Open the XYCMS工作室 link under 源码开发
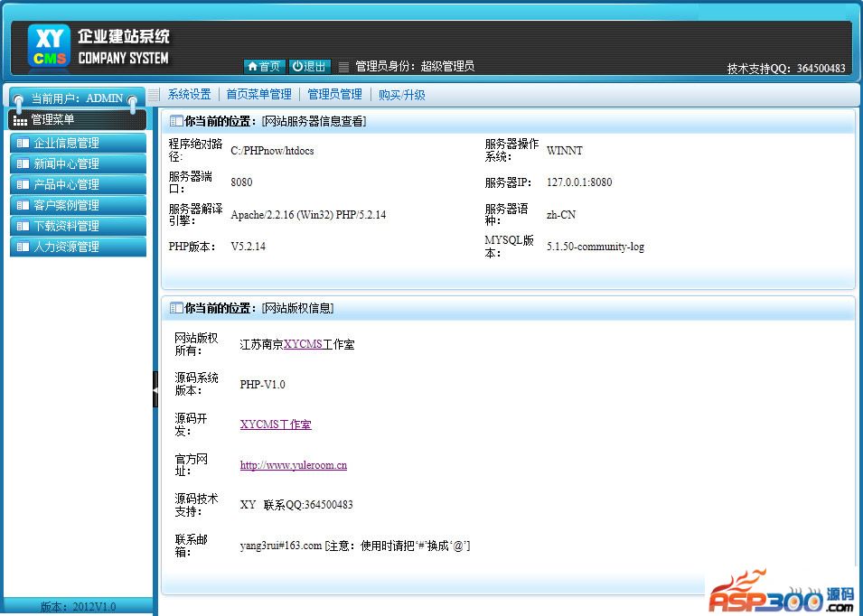This screenshot has width=863, height=616. [x=276, y=425]
